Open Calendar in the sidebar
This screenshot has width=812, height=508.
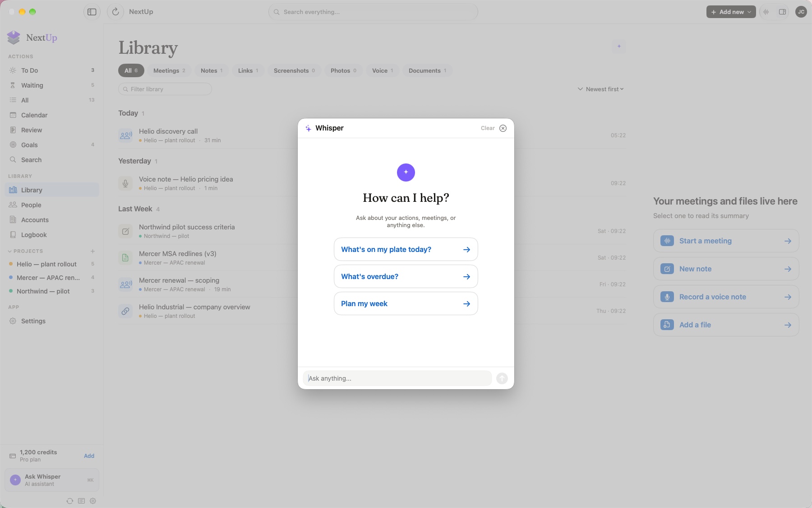52,115
